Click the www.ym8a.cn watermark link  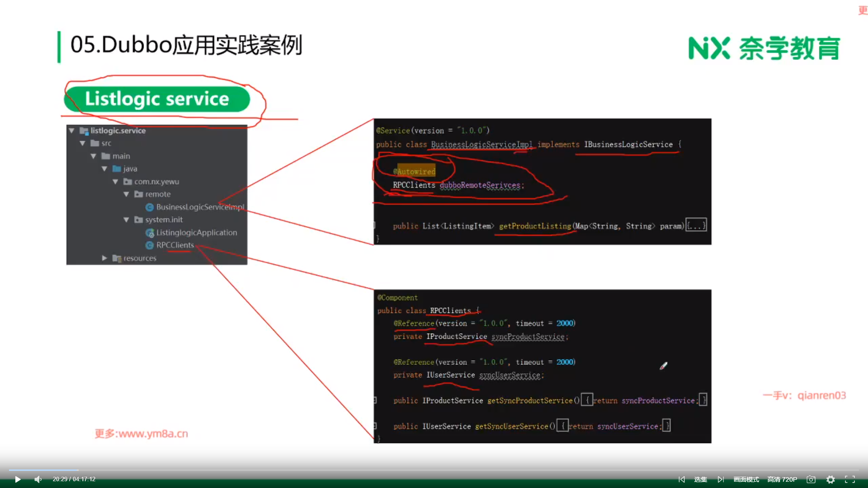(x=153, y=434)
